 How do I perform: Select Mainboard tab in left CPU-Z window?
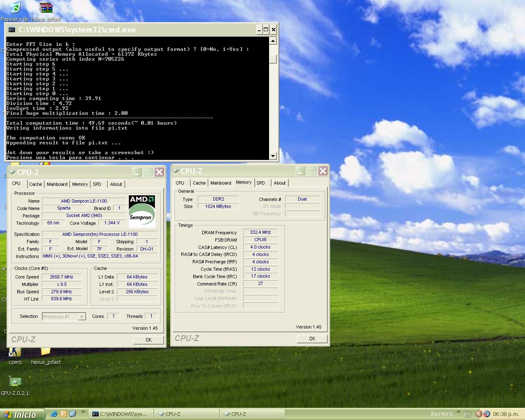pyautogui.click(x=57, y=184)
